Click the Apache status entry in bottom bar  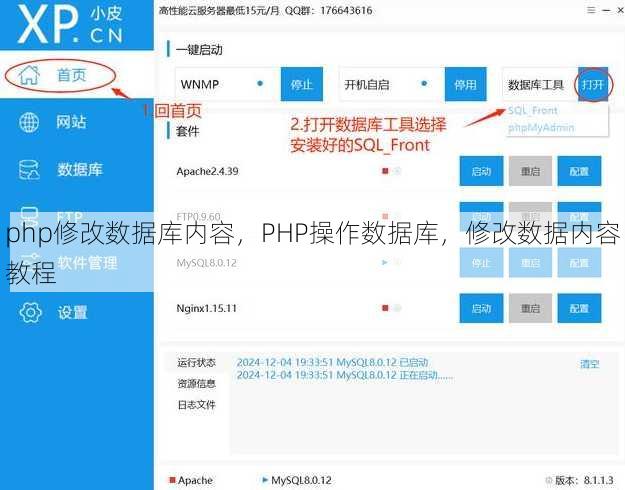[x=191, y=480]
